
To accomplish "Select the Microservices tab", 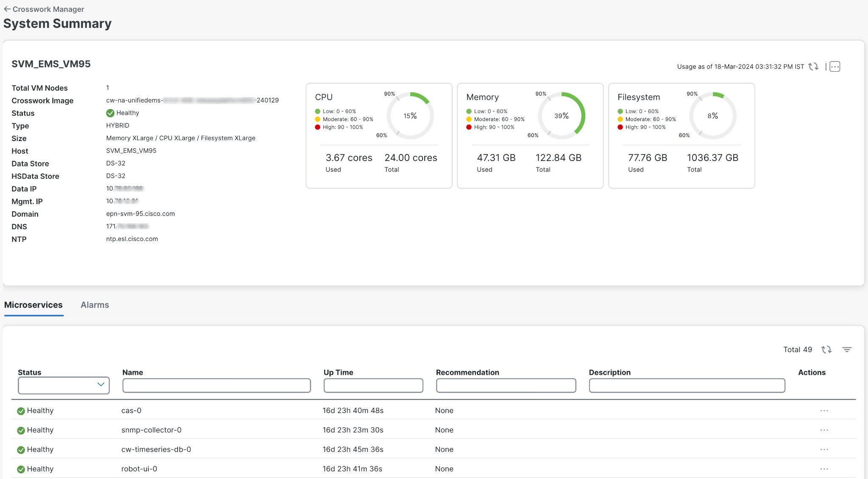I will [34, 305].
